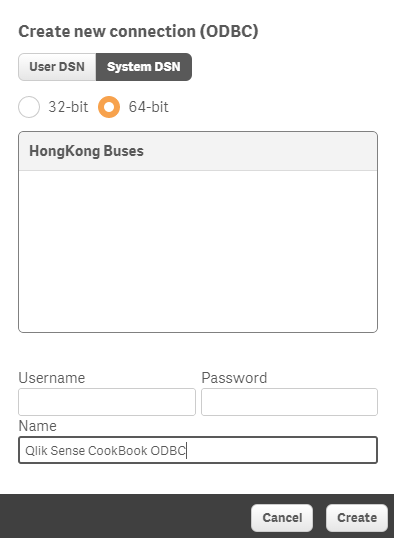Click the 32-bit option label
Image resolution: width=394 pixels, height=538 pixels.
click(x=68, y=107)
